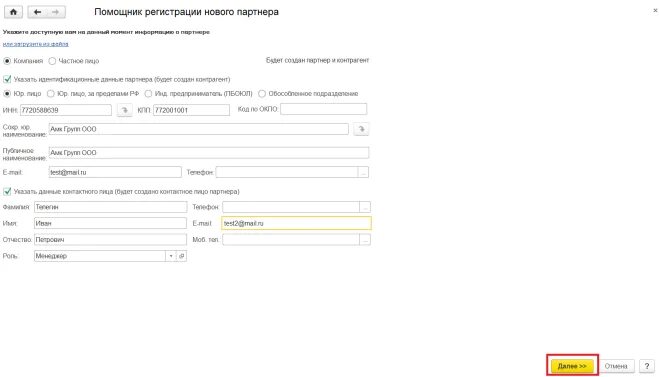
Task: Focus contact person Телефон field
Action: tap(291, 207)
